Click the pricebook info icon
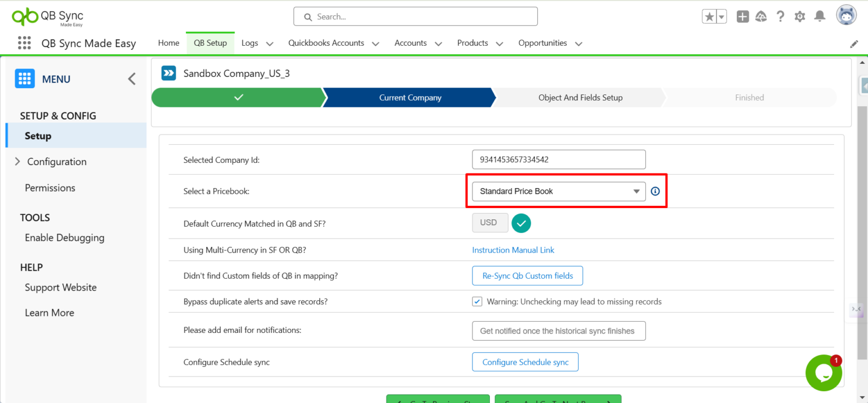This screenshot has height=403, width=868. [655, 192]
